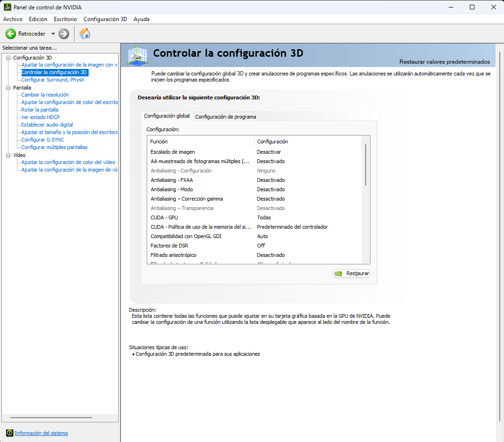Image resolution: width=504 pixels, height=442 pixels.
Task: Click the NVIDIA logo on Restaurar button
Action: coord(338,274)
